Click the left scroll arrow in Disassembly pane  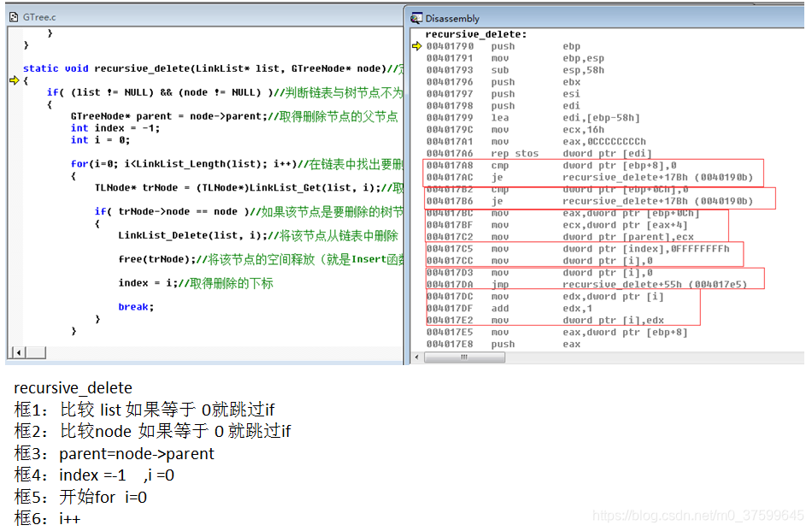click(417, 357)
